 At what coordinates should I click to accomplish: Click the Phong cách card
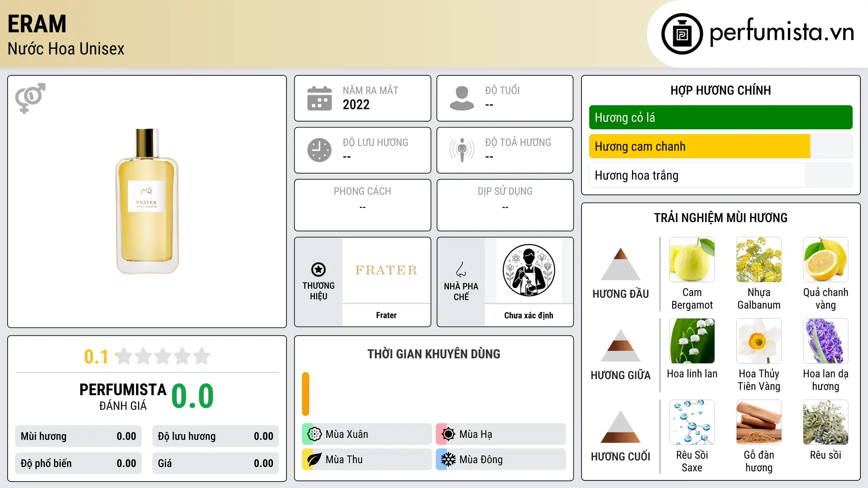(x=362, y=205)
